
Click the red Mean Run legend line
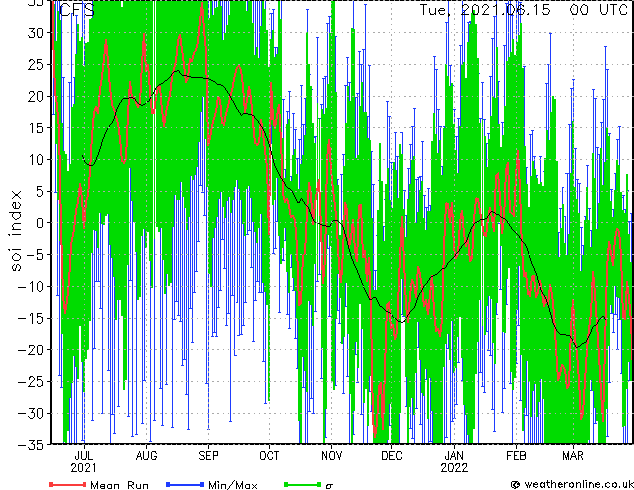(68, 484)
